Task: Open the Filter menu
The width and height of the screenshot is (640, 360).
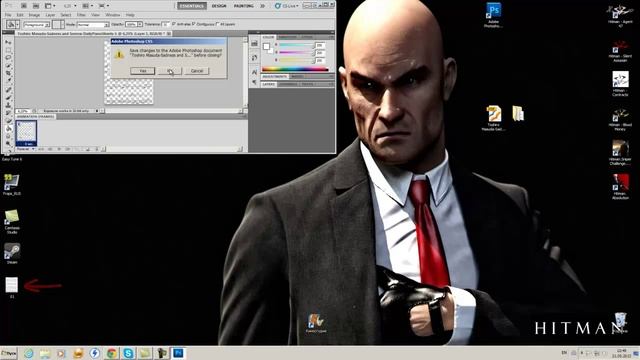Action: 81,15
